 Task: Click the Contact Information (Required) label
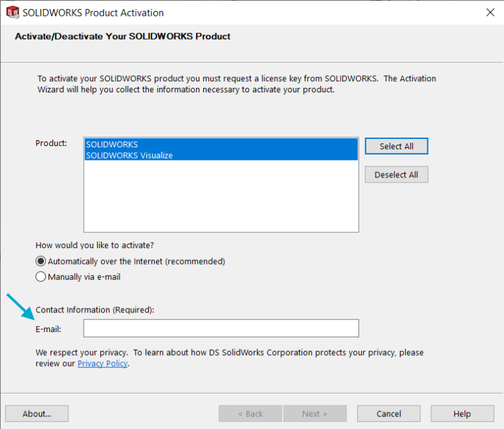coord(94,310)
